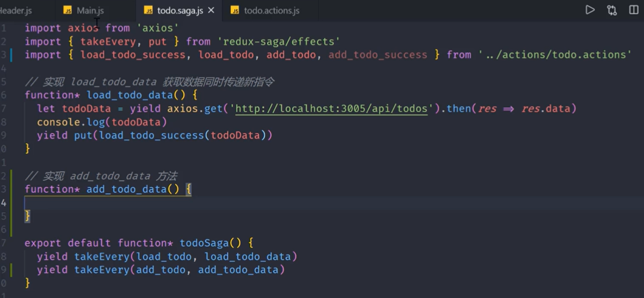Switch to the Header.js tab
Screen dimensions: 644x298
coord(16,11)
